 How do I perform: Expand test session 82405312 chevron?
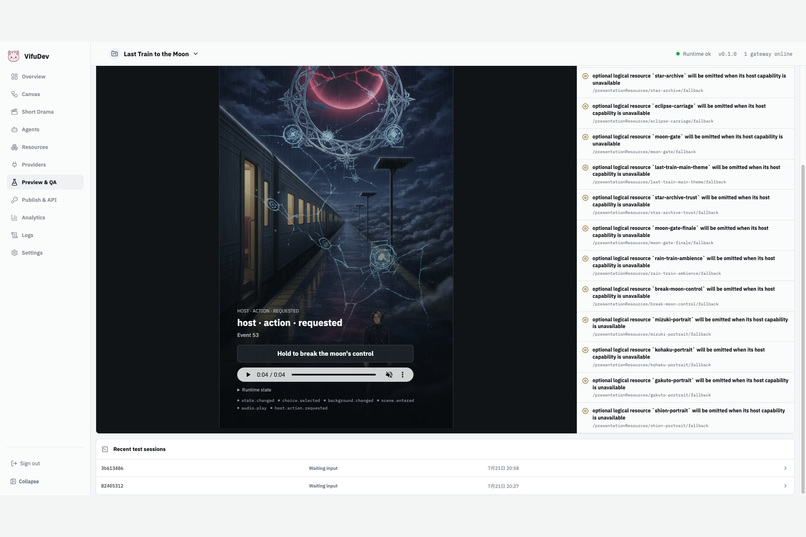coord(785,486)
